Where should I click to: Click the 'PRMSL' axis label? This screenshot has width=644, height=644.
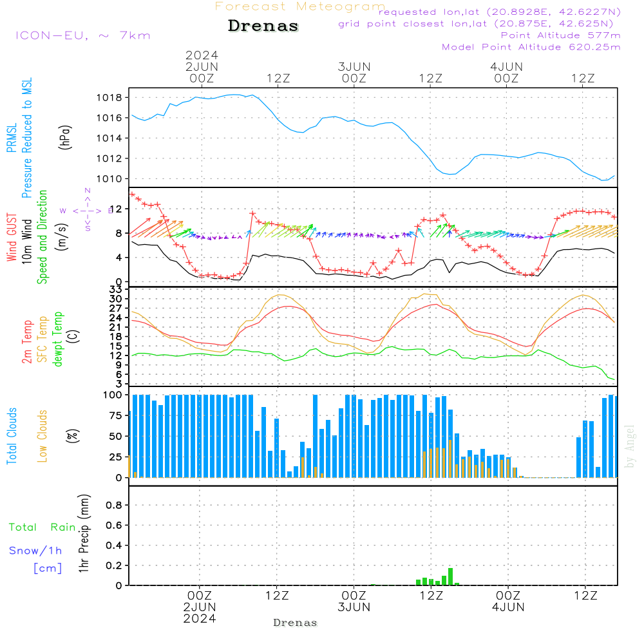pos(12,138)
